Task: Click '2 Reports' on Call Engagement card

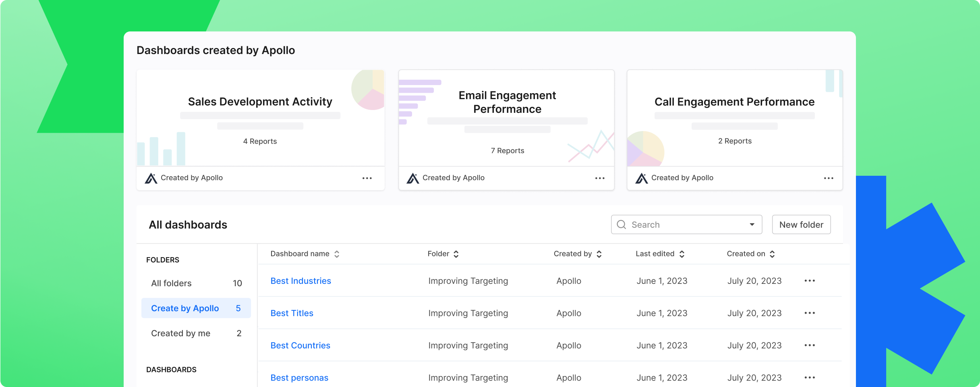Action: [x=735, y=141]
